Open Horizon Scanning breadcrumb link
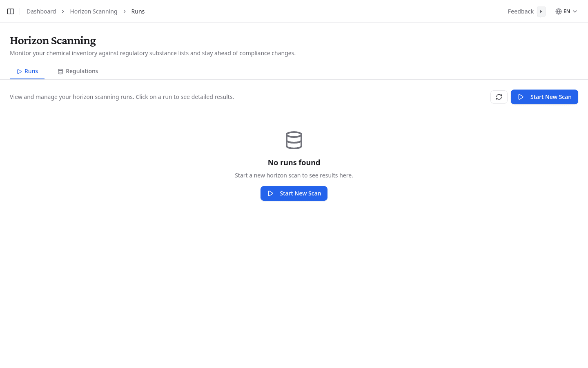 coord(94,11)
